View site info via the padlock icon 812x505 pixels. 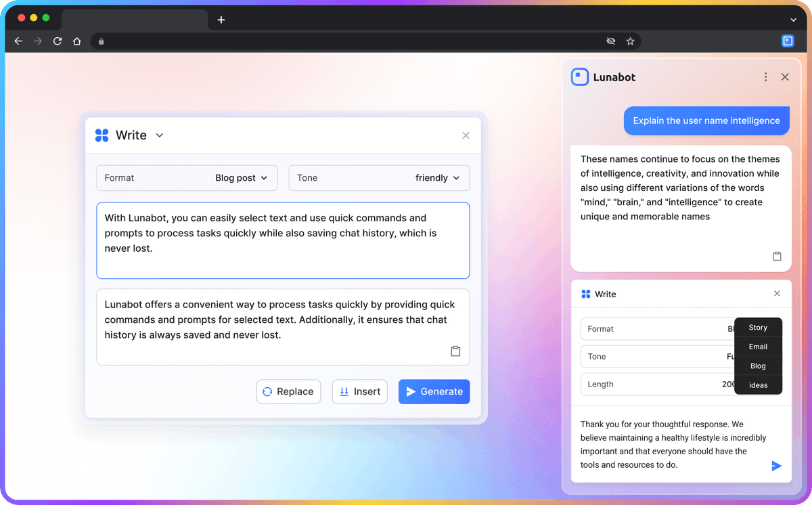(101, 41)
